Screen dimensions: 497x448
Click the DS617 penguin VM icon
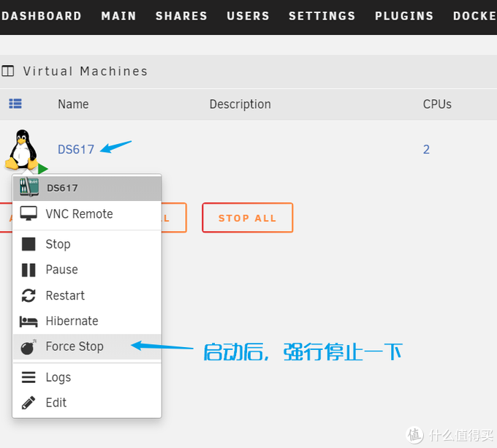point(22,150)
